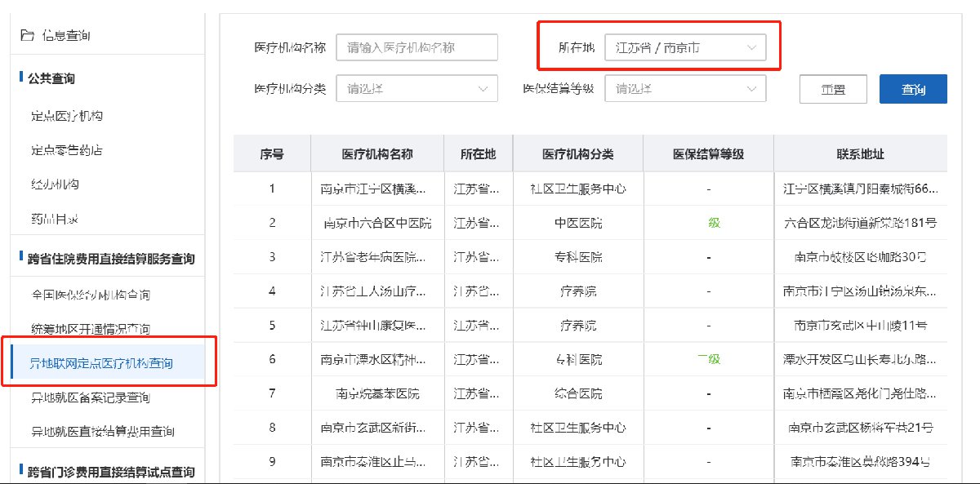Viewport: 980px width, 484px height.
Task: Go to 异地就医直接结算费用查询
Action: pos(102,431)
